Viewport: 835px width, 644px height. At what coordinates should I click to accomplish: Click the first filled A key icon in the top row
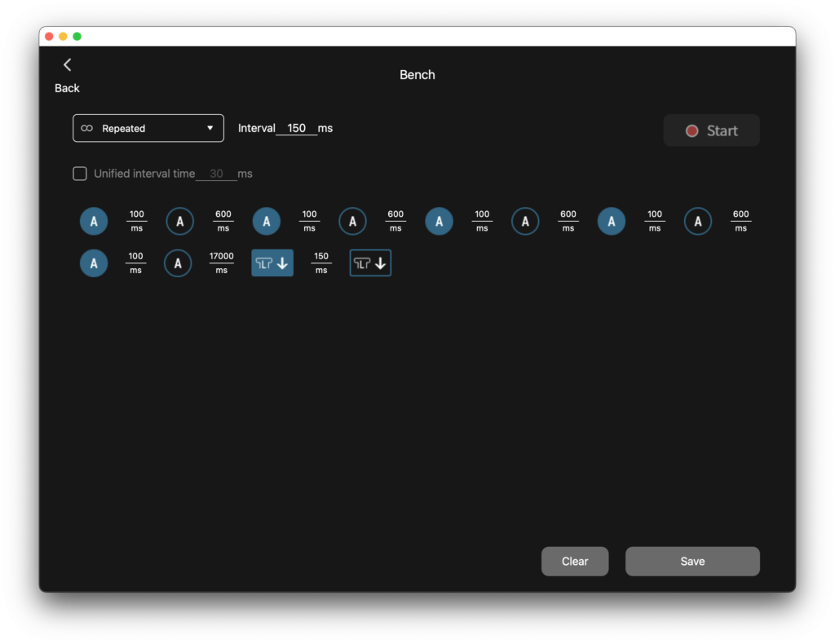click(x=94, y=221)
